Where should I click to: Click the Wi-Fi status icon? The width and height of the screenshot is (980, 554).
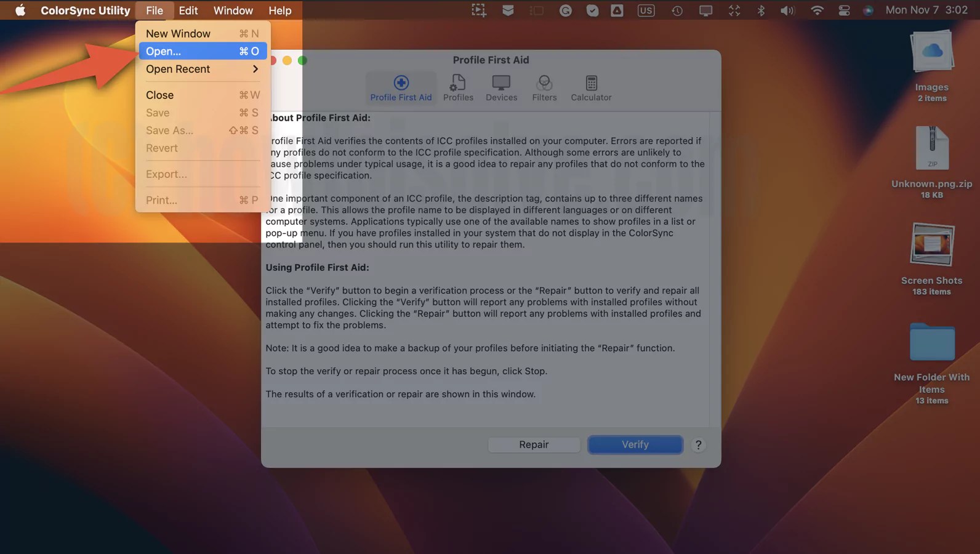[x=817, y=10]
